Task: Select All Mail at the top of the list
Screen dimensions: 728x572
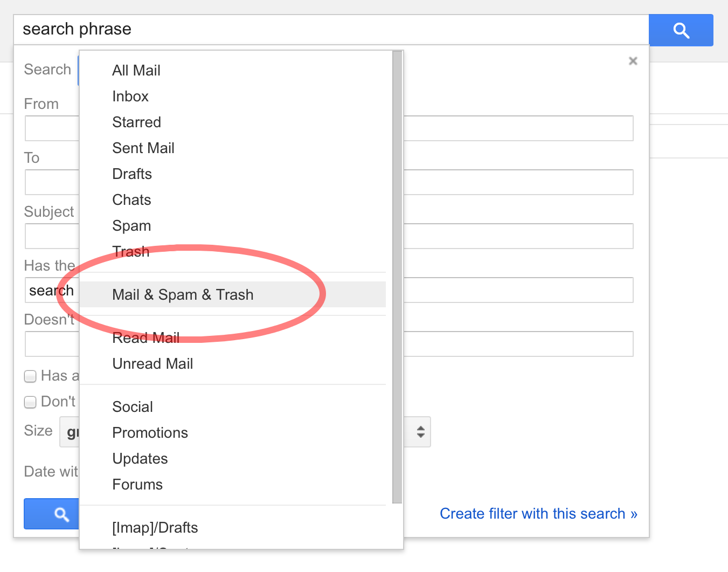Action: (136, 70)
